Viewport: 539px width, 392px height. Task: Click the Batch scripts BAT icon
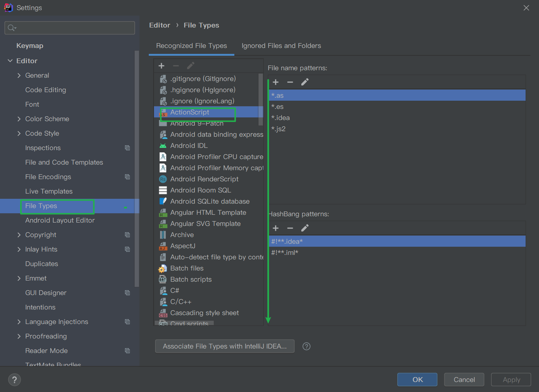[163, 279]
